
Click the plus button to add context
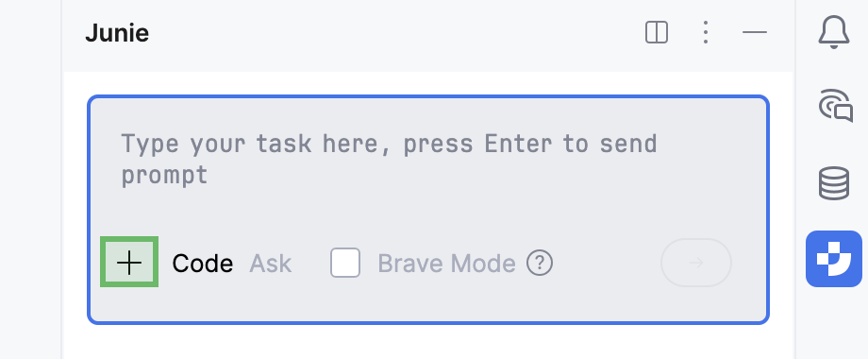[x=129, y=262]
